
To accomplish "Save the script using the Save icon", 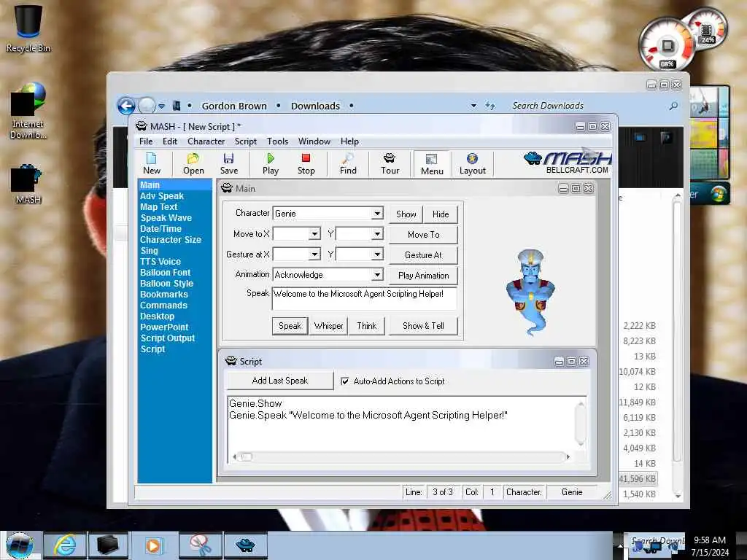I will (228, 163).
